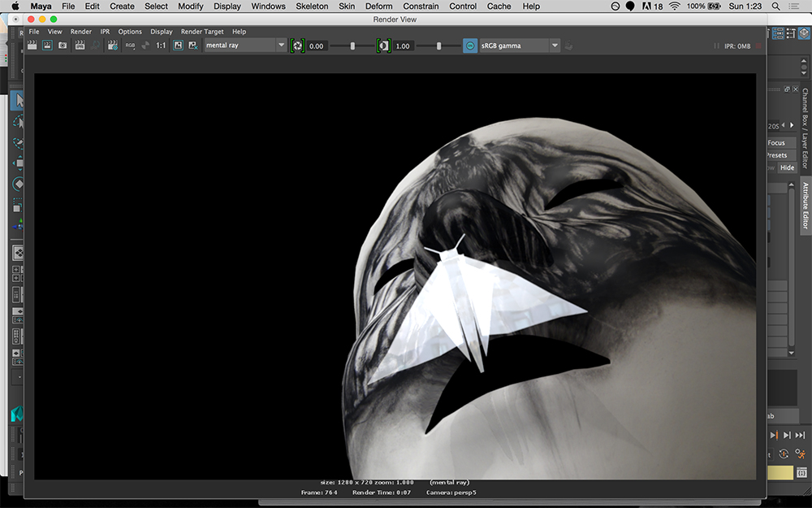The height and width of the screenshot is (508, 812).
Task: Click the Render Region icon
Action: pos(47,46)
